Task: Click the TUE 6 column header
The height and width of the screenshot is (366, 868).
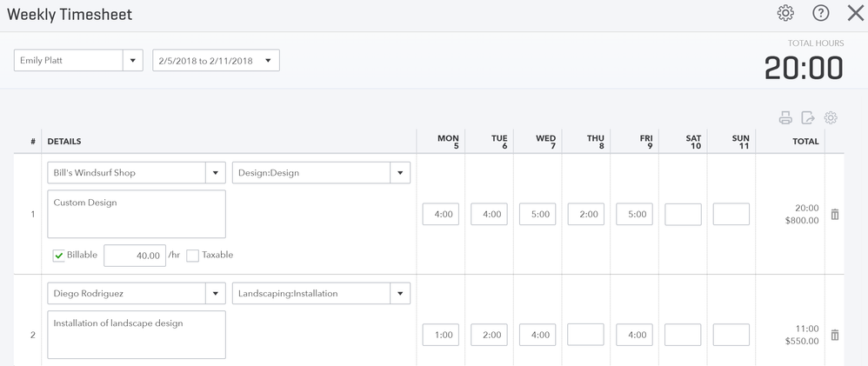Action: click(499, 142)
